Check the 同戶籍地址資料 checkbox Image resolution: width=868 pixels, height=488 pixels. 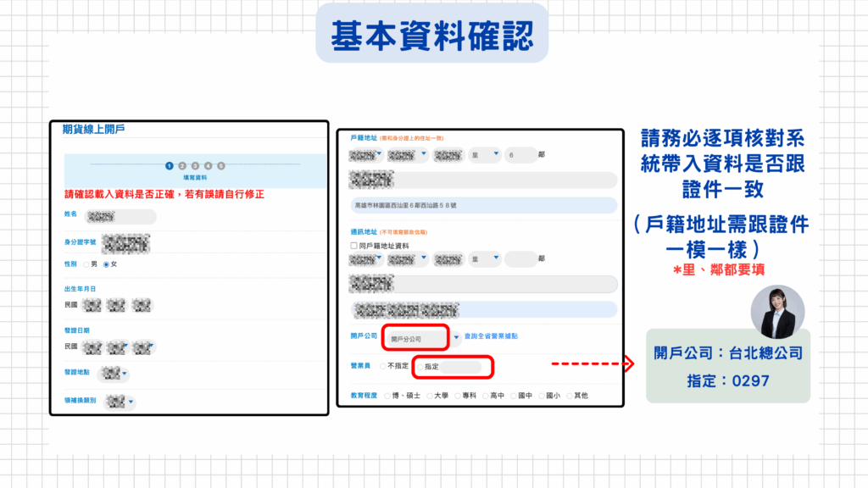tap(353, 246)
